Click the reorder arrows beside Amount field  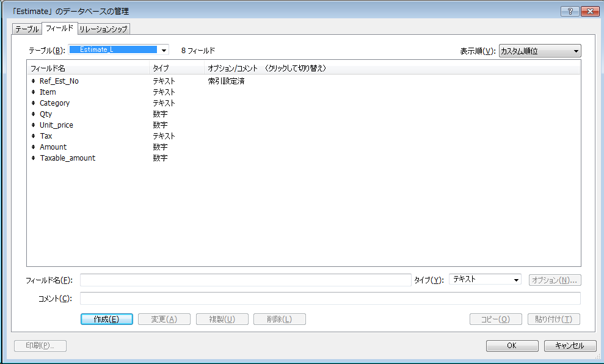[32, 147]
